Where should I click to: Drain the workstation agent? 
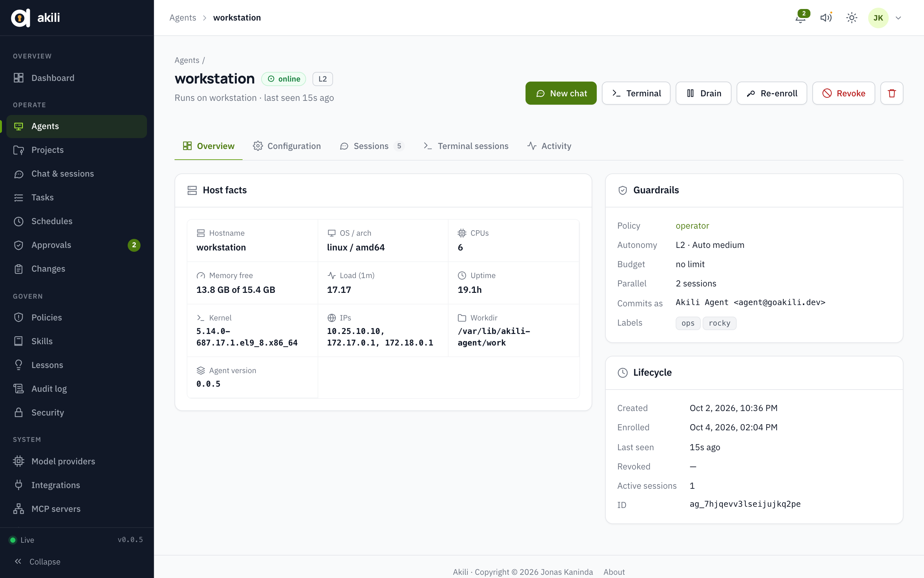(703, 93)
